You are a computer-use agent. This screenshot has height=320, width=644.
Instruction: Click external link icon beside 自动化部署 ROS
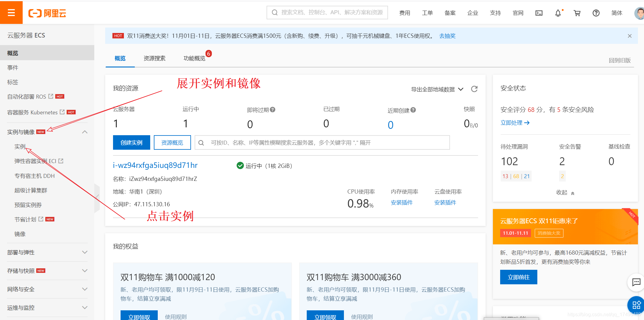click(x=51, y=96)
